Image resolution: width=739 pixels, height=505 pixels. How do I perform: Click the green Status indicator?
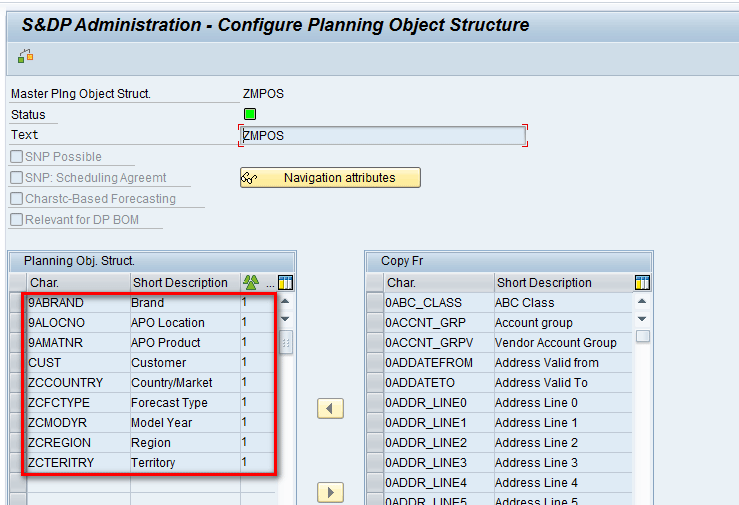point(250,114)
